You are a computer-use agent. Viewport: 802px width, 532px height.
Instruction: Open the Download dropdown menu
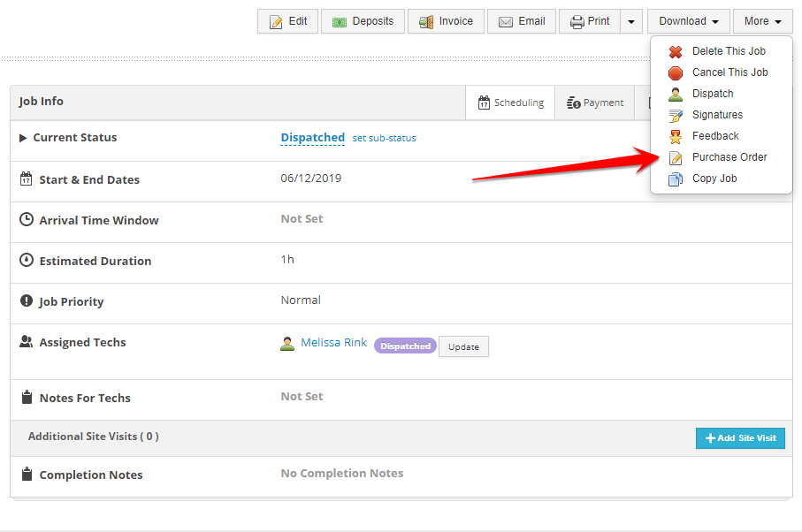[688, 21]
